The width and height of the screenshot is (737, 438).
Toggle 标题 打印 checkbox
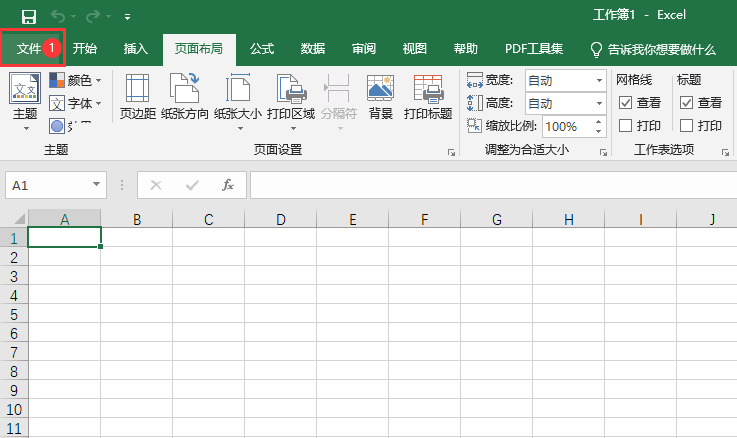(686, 125)
